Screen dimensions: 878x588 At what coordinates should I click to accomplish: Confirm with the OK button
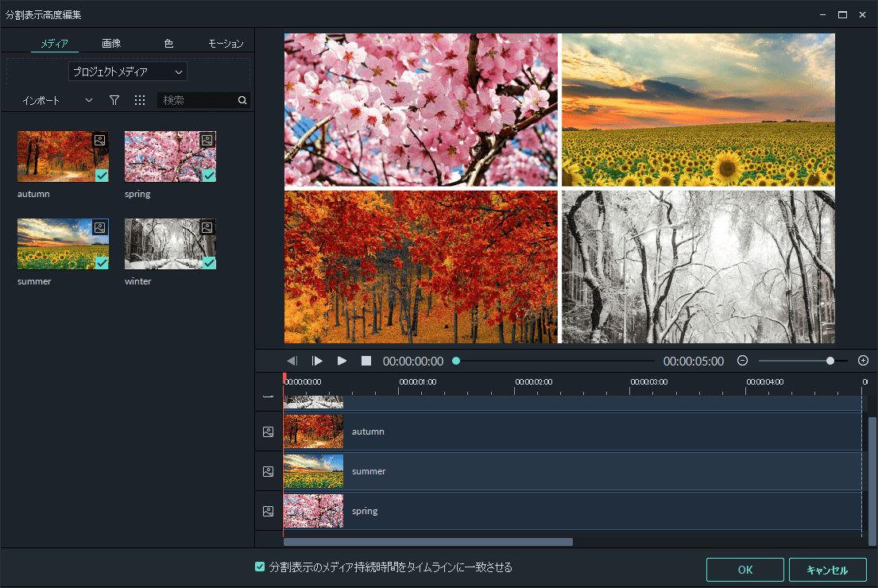point(745,570)
